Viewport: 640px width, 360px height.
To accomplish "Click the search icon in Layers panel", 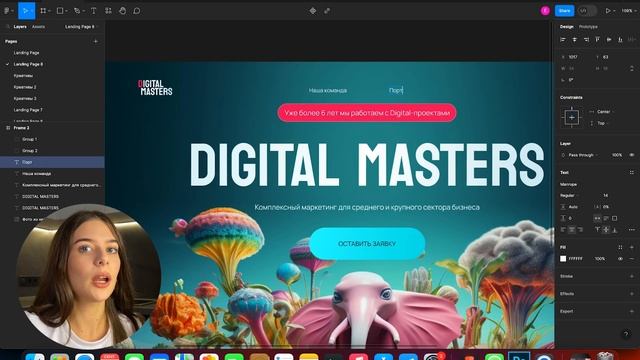I will pos(7,27).
